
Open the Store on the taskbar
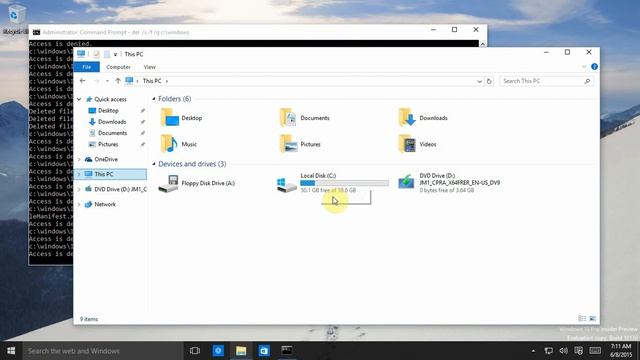point(264,351)
